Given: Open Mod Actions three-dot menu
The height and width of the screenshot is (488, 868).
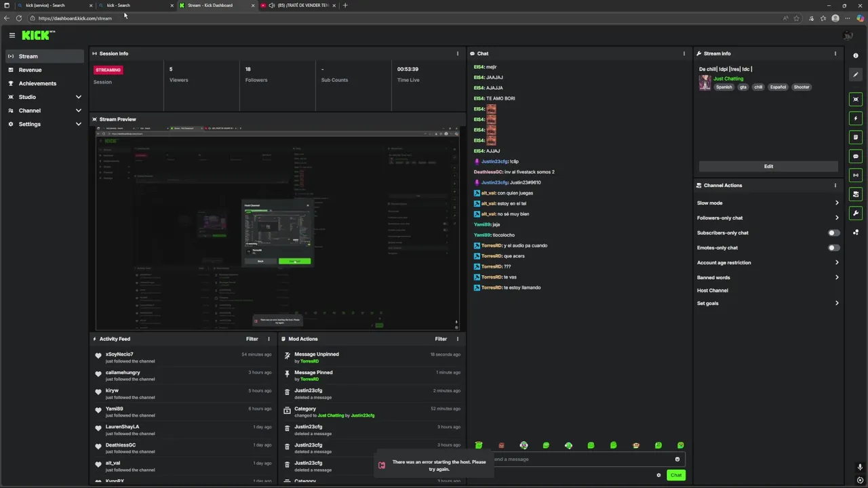Looking at the screenshot, I should click(458, 339).
